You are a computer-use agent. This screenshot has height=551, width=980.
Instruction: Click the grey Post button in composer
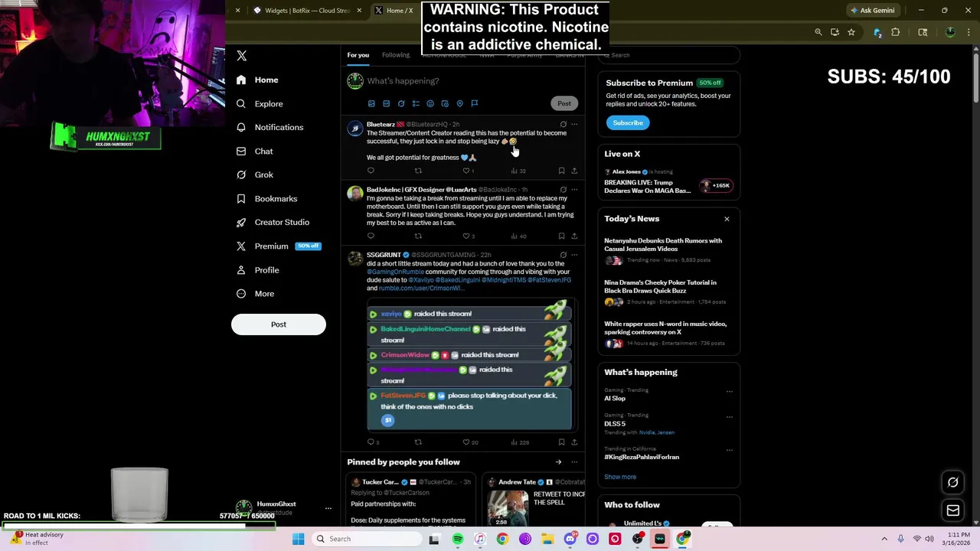[563, 103]
